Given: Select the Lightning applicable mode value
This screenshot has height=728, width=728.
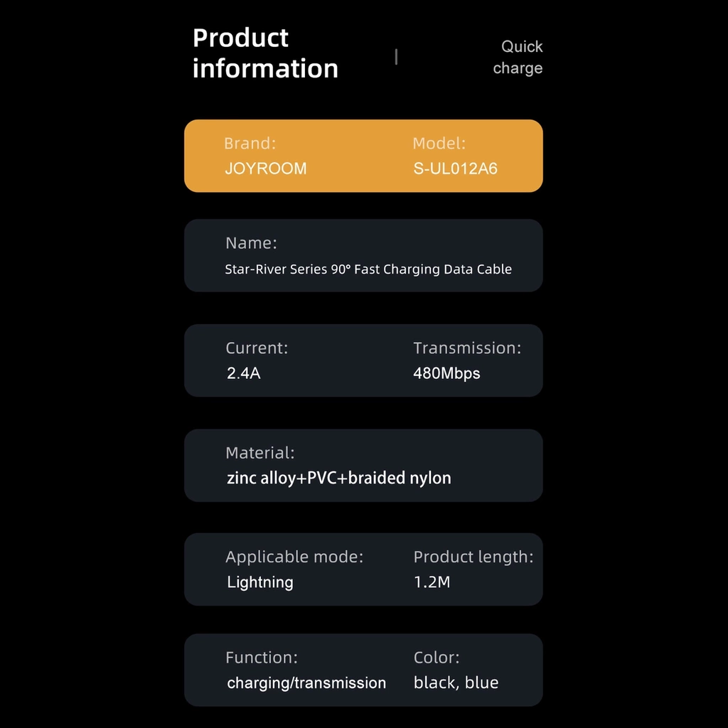Looking at the screenshot, I should 260,582.
